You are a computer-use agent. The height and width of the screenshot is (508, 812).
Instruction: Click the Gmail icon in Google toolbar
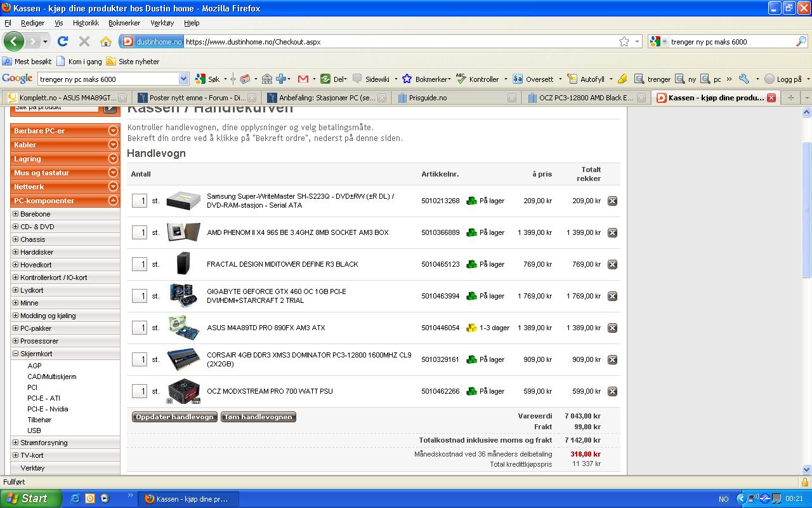pos(303,79)
